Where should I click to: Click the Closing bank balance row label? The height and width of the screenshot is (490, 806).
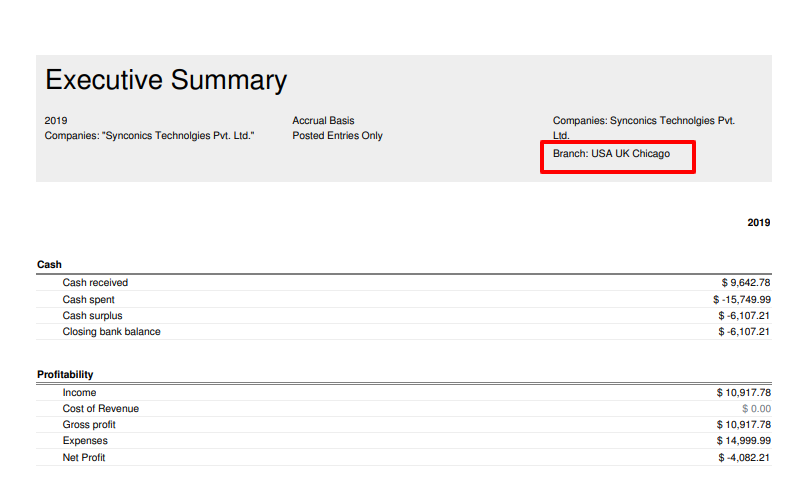[111, 332]
